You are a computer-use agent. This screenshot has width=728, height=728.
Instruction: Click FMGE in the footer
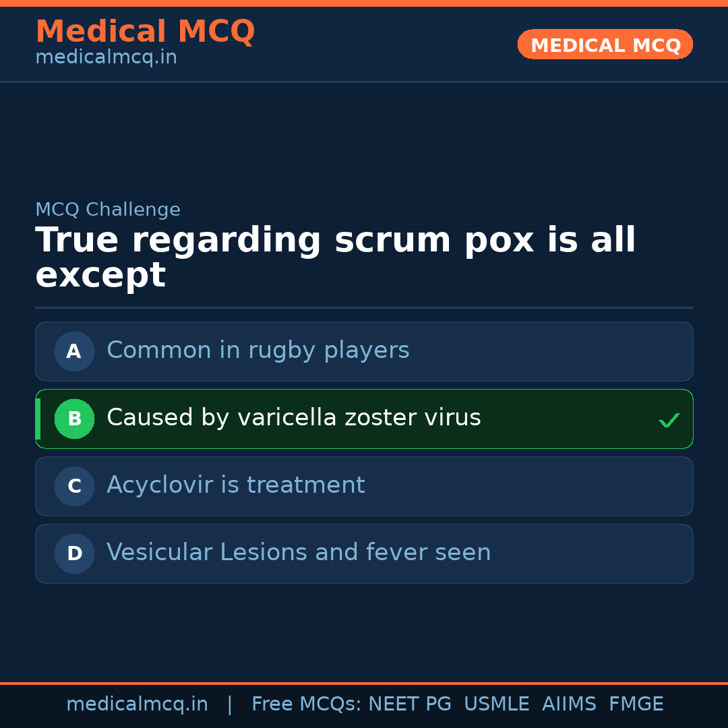point(636,704)
